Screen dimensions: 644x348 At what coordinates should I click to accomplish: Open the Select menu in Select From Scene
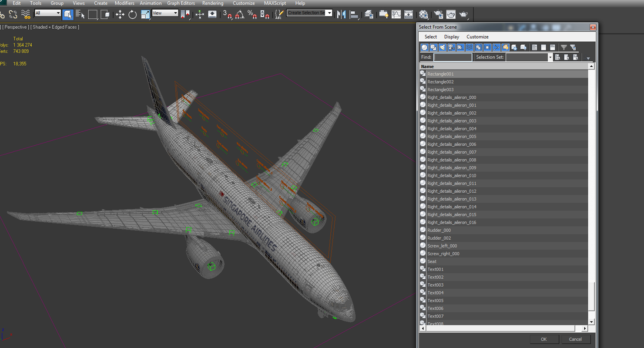click(x=431, y=37)
